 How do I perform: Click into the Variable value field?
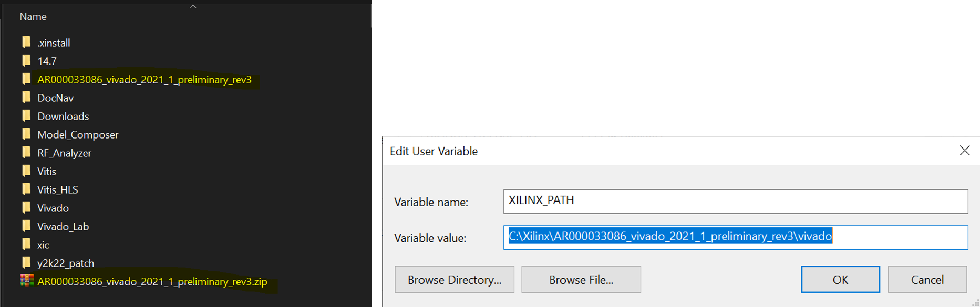(736, 237)
